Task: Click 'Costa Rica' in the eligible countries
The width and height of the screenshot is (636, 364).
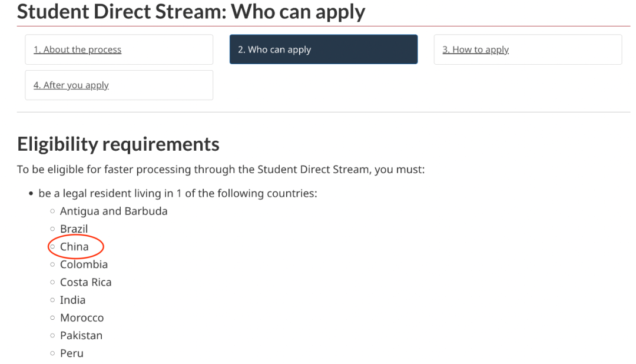Action: [85, 282]
